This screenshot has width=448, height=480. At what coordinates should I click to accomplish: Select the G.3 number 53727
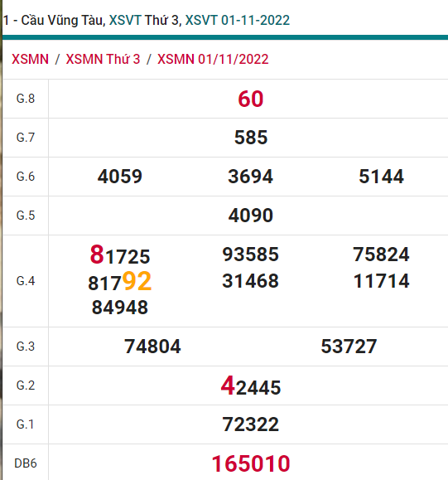click(x=349, y=347)
